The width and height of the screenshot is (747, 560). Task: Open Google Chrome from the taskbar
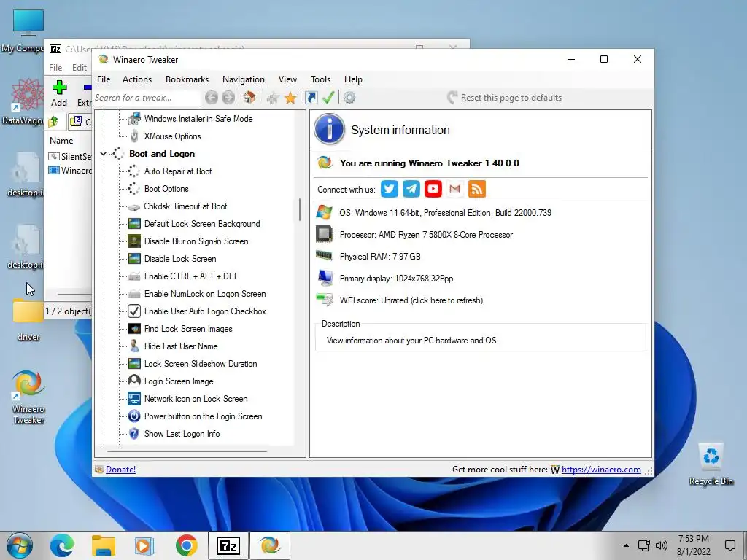[186, 545]
